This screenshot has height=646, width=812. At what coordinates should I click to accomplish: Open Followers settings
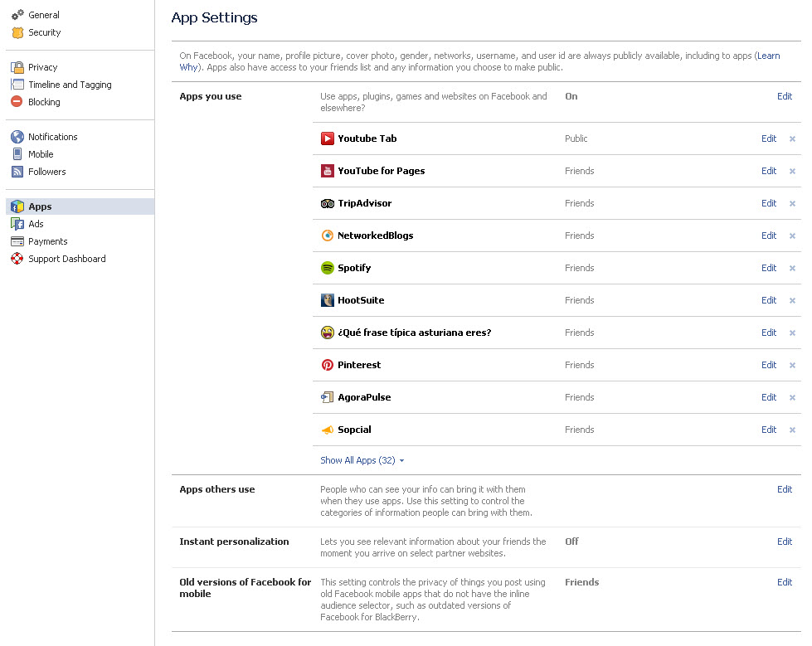pyautogui.click(x=47, y=172)
